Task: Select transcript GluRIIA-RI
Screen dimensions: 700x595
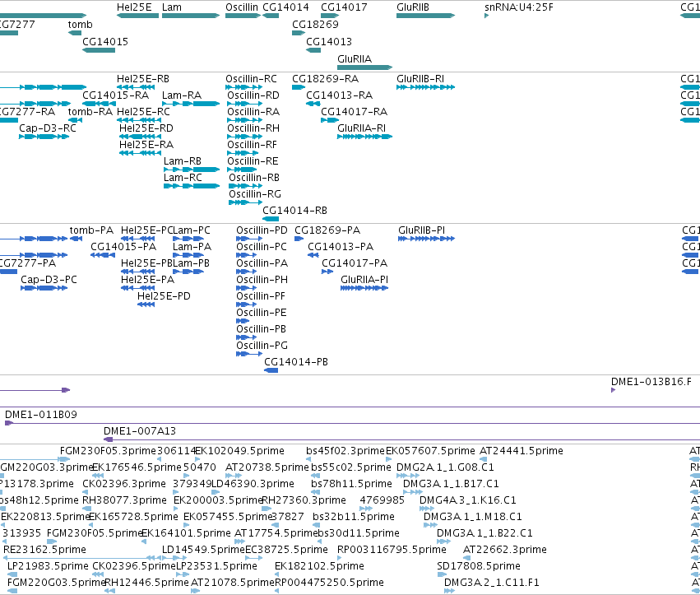Action: click(x=364, y=137)
